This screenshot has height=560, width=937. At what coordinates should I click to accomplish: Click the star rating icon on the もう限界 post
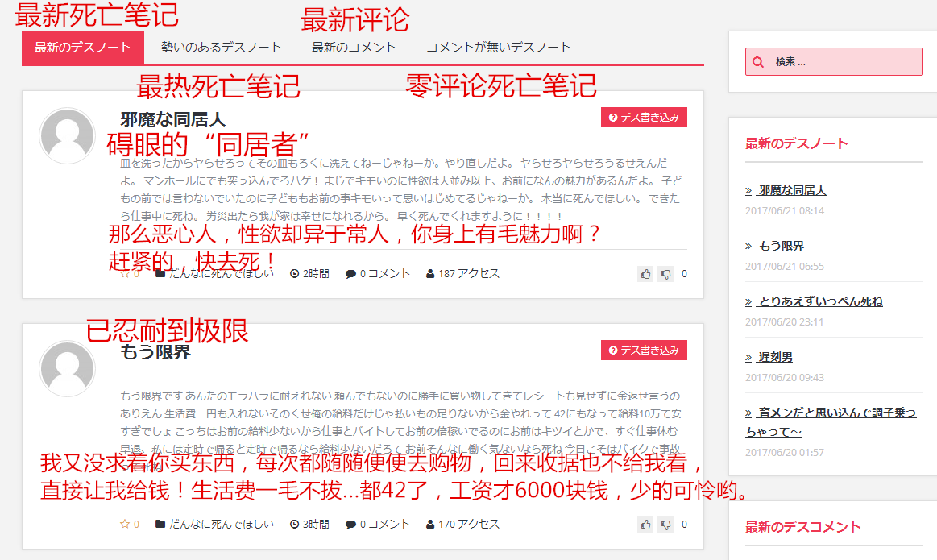124,524
